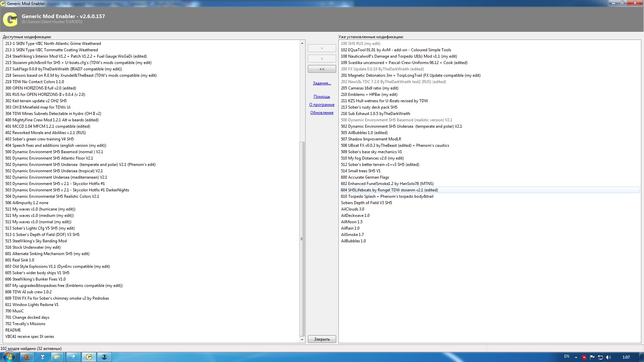Select '300 OPEN HORIZONS II full v2.0 (edited)'
The height and width of the screenshot is (362, 644).
point(41,88)
